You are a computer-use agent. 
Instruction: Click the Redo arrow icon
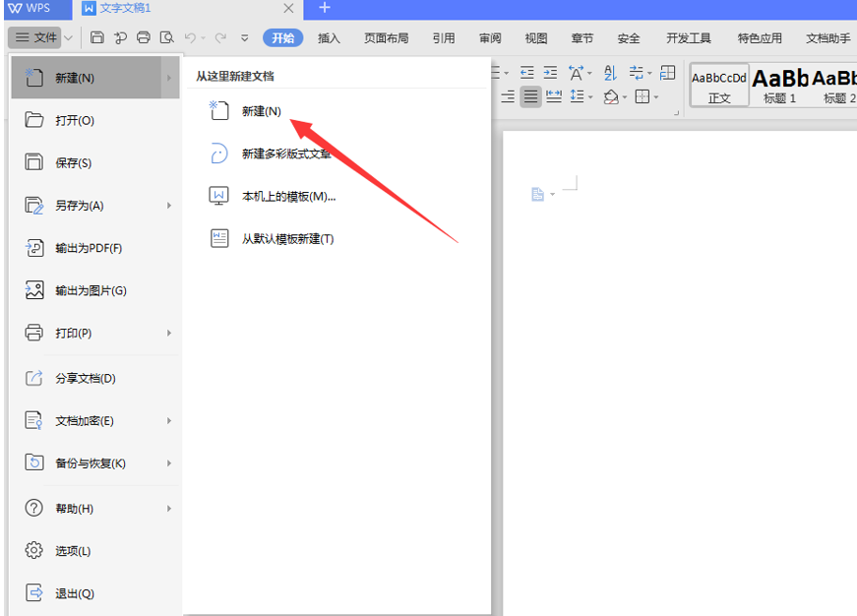coord(220,37)
